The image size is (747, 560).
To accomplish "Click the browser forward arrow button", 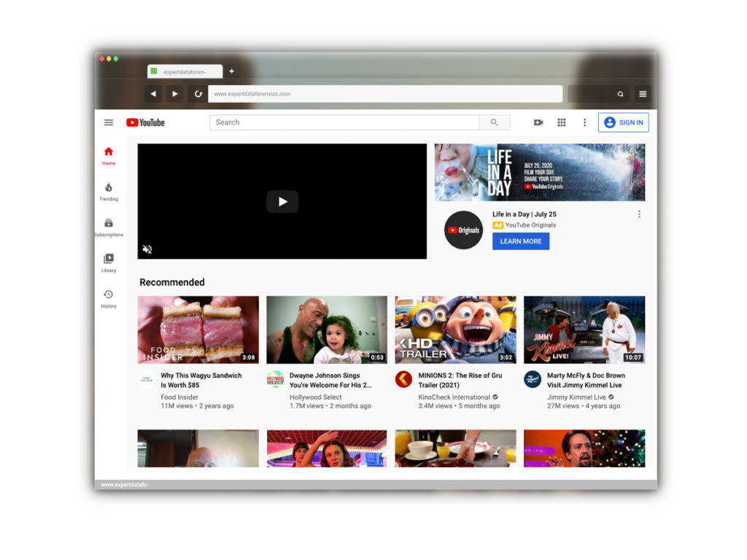I will coord(175,94).
